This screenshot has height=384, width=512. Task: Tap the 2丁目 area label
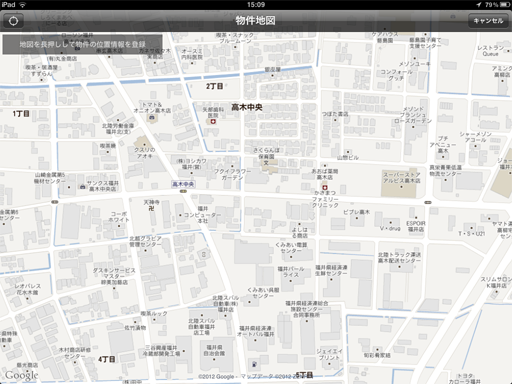coord(214,86)
